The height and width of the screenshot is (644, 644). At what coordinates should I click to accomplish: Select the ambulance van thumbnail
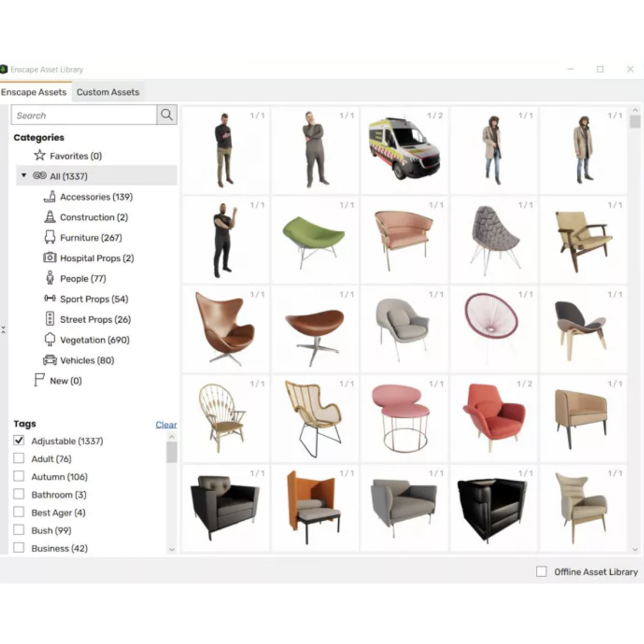coord(404,148)
